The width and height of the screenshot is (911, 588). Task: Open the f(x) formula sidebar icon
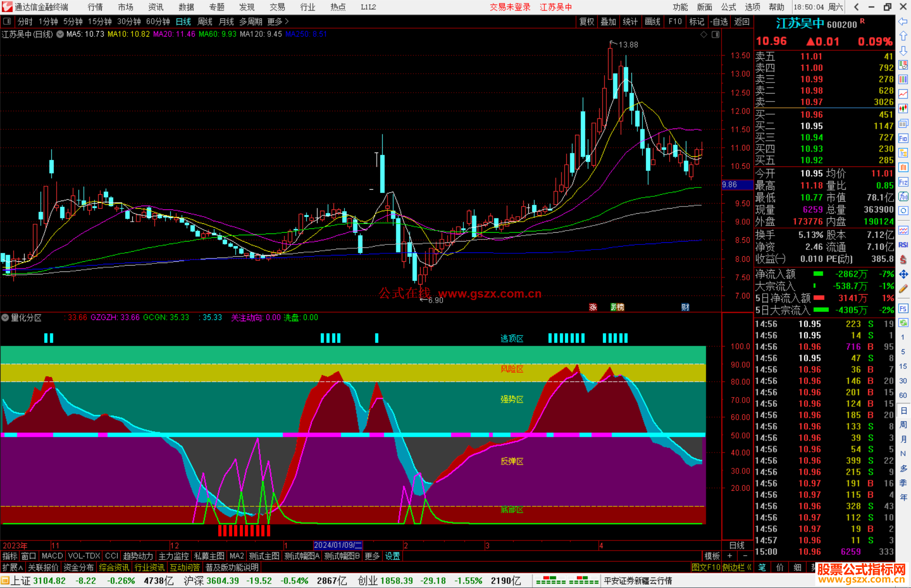tap(903, 196)
